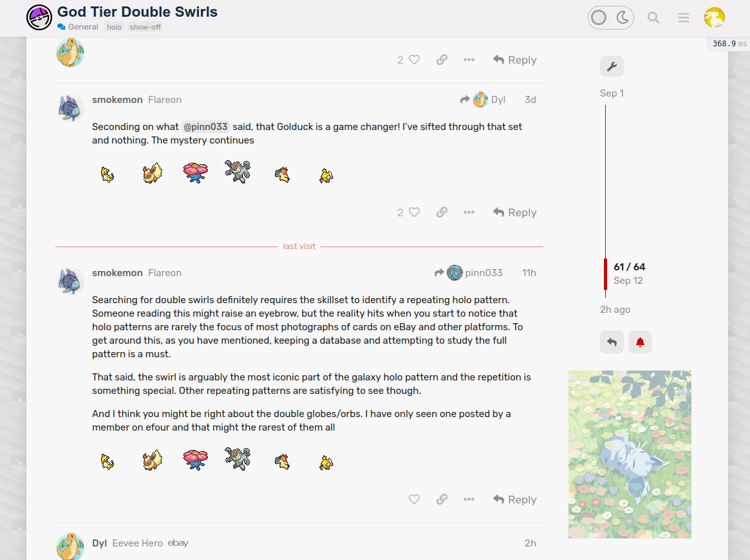The width and height of the screenshot is (750, 560).
Task: Click the red notification bell button
Action: [x=640, y=342]
